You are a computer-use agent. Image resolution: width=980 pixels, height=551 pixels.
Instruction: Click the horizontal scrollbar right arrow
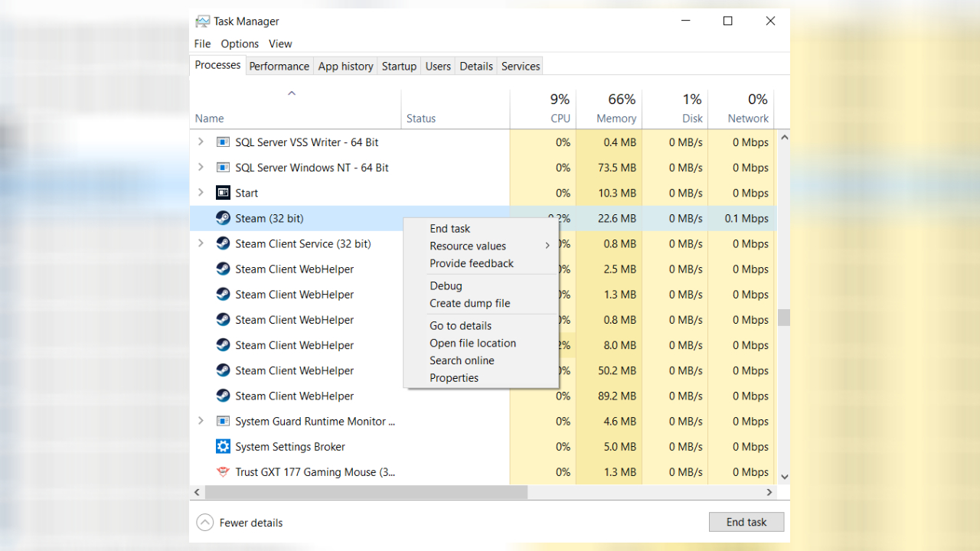[x=770, y=492]
